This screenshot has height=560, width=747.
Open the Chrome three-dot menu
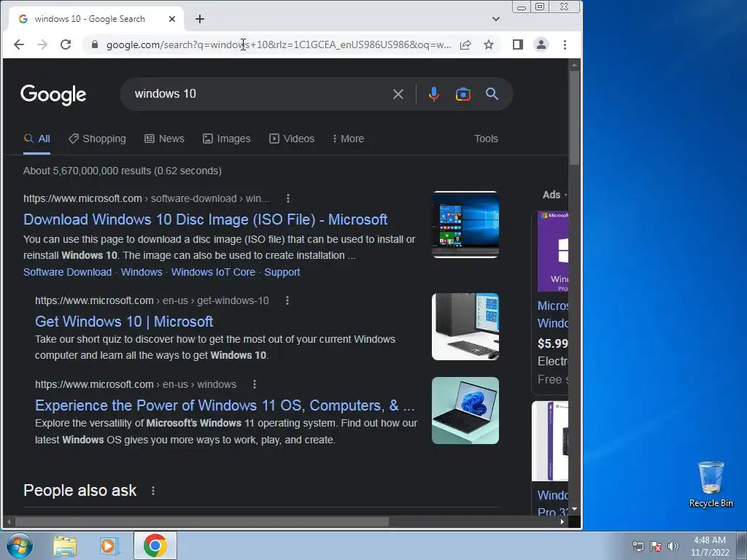[x=565, y=44]
